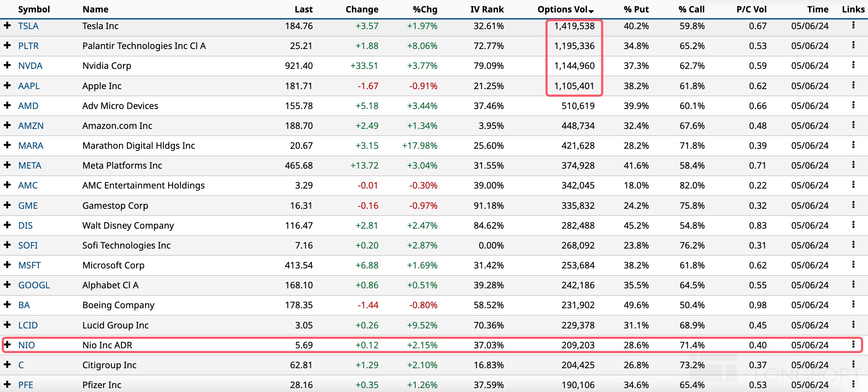
Task: Open the links menu for the AMD row
Action: coord(853,105)
